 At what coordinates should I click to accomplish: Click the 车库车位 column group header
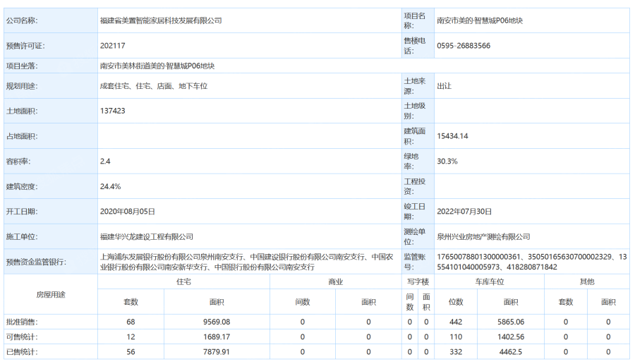click(489, 281)
